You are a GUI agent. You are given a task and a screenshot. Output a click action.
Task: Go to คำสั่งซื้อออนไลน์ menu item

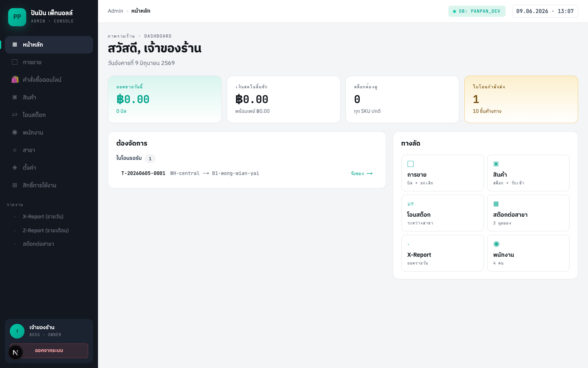tap(49, 80)
